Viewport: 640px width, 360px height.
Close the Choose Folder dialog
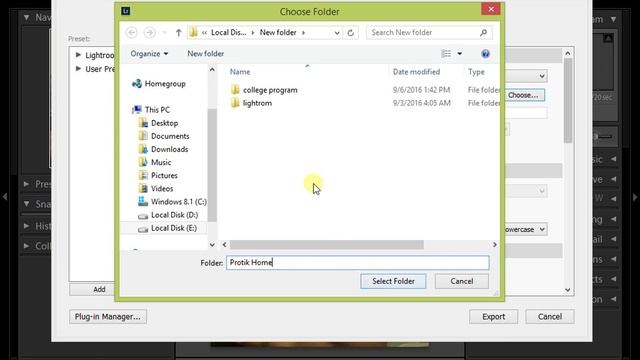(x=491, y=9)
